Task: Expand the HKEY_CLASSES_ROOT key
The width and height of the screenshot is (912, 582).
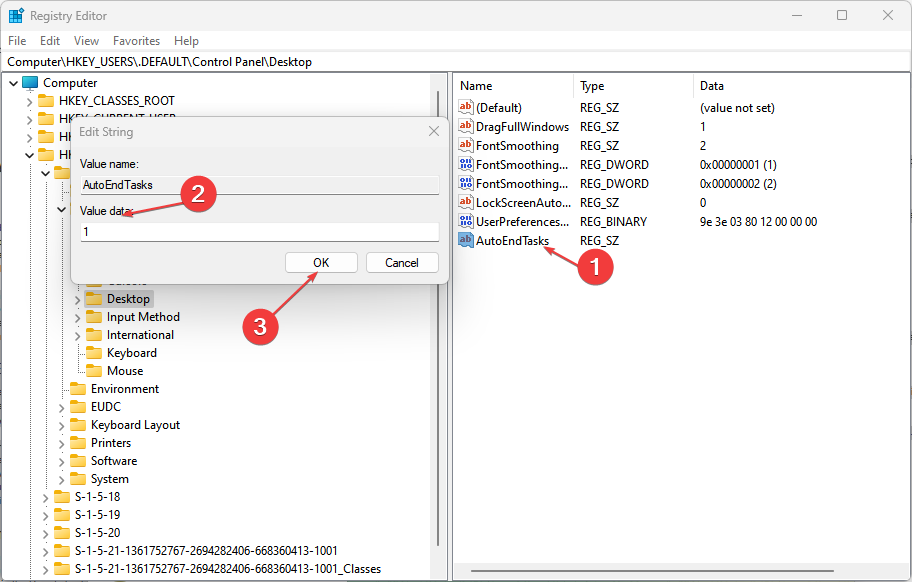Action: click(29, 102)
